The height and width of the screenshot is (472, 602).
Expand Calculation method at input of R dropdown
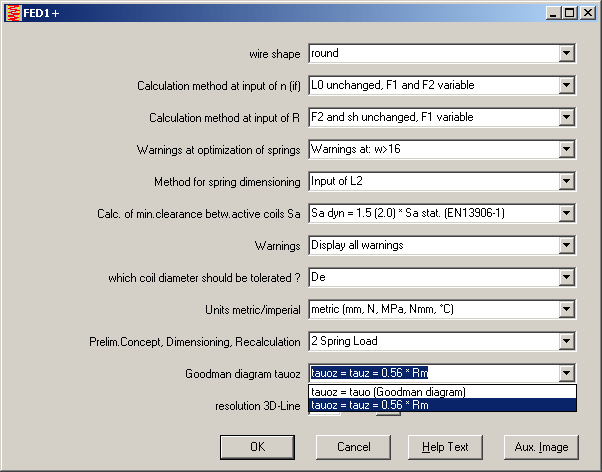(567, 117)
